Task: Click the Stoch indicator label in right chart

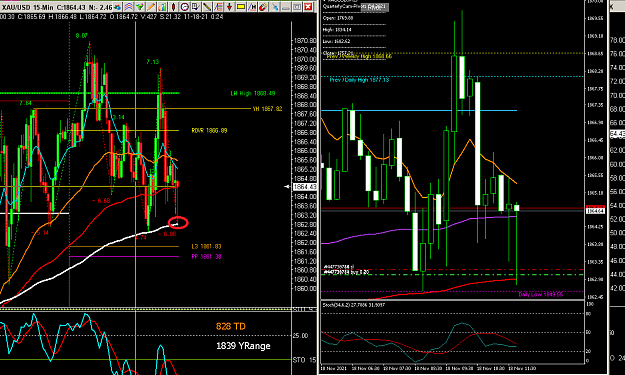Action: (x=354, y=305)
